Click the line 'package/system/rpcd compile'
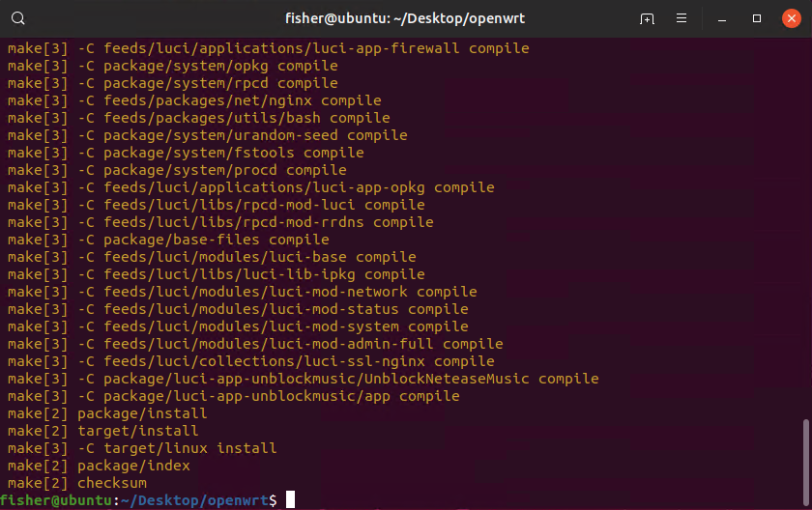The image size is (812, 510). [x=172, y=83]
